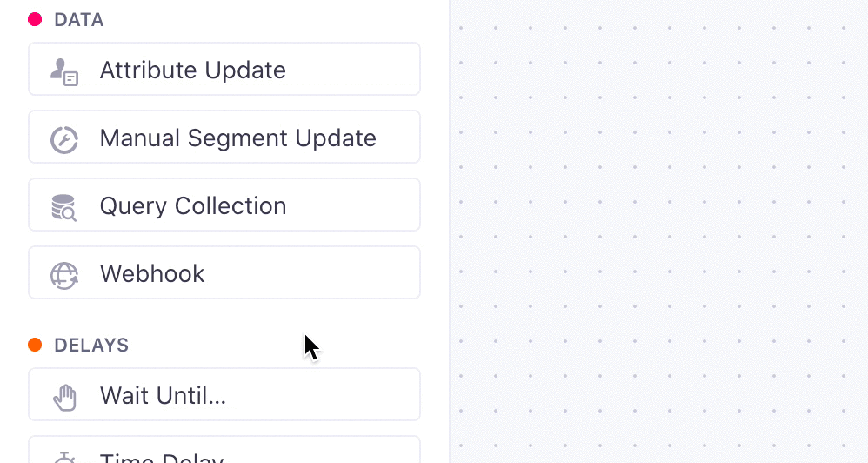Click the Attribute Update person icon
The width and height of the screenshot is (868, 463).
(x=64, y=70)
